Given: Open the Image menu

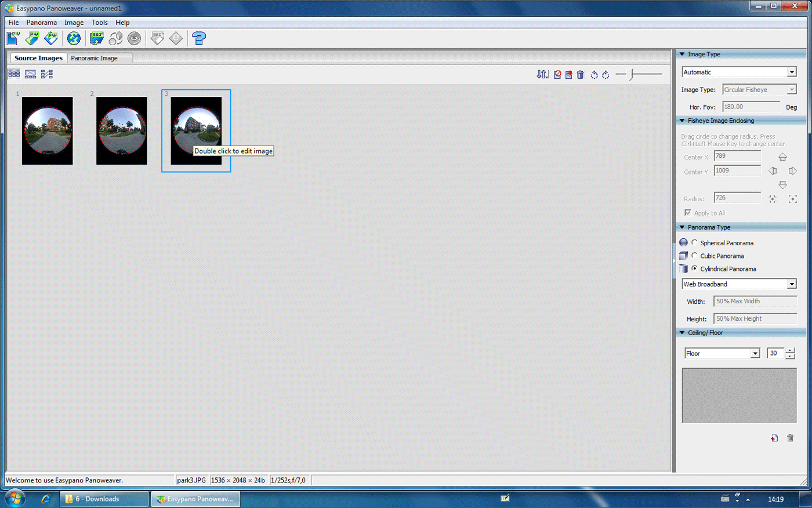Looking at the screenshot, I should 74,23.
